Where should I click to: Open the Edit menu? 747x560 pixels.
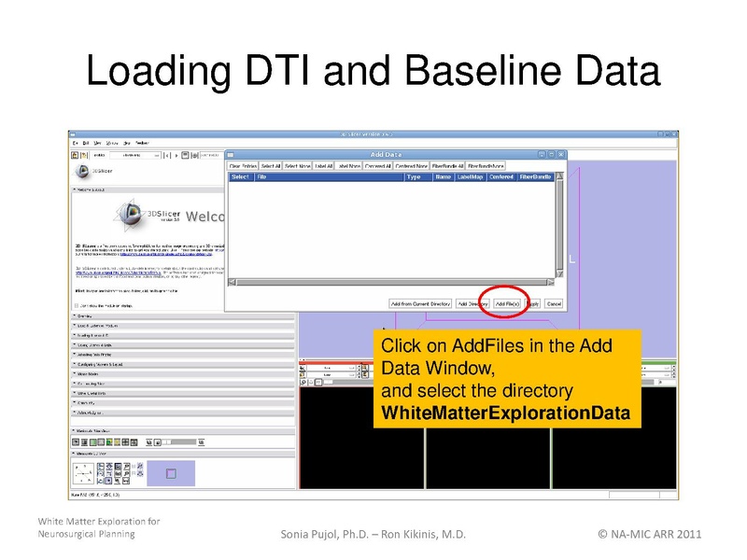click(x=85, y=144)
